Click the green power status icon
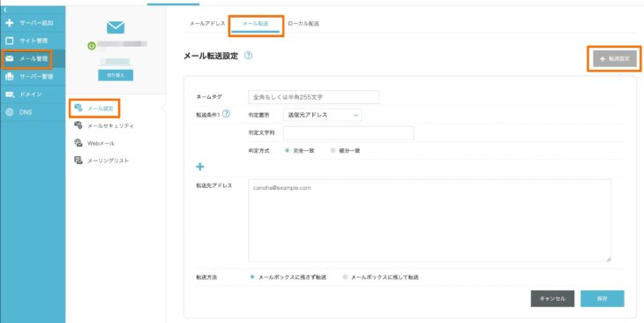The image size is (644, 323). pos(92,46)
